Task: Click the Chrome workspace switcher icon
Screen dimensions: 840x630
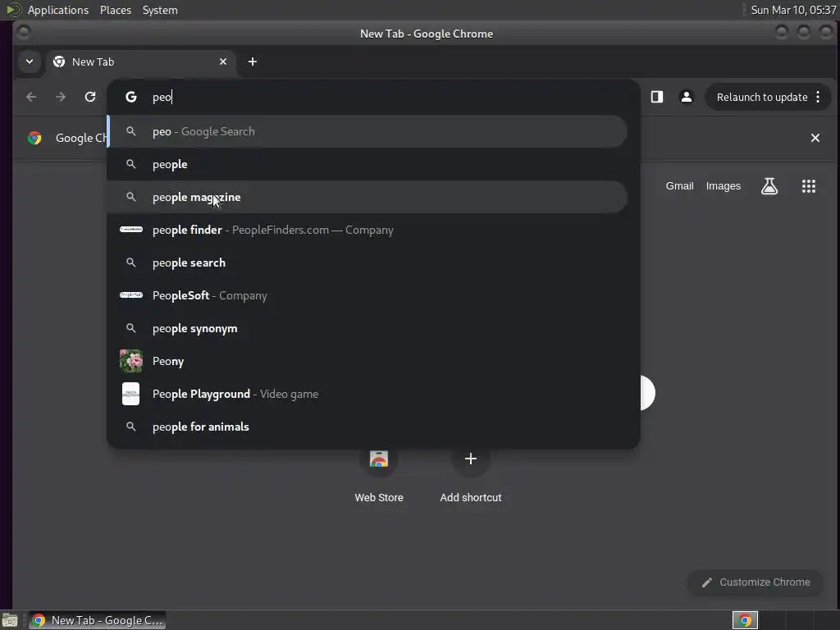Action: pos(745,620)
